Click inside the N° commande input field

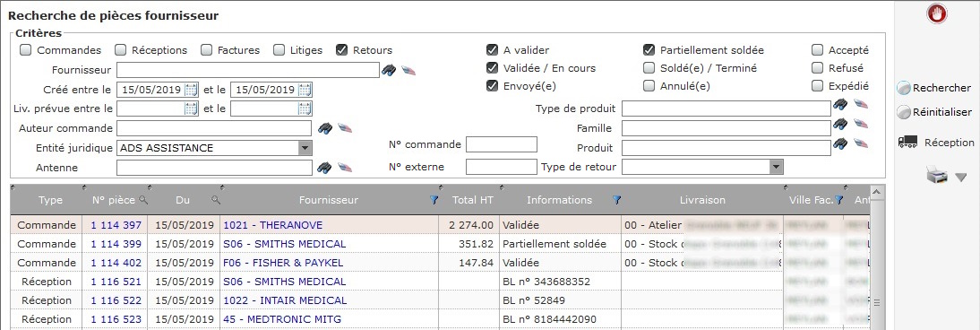502,144
